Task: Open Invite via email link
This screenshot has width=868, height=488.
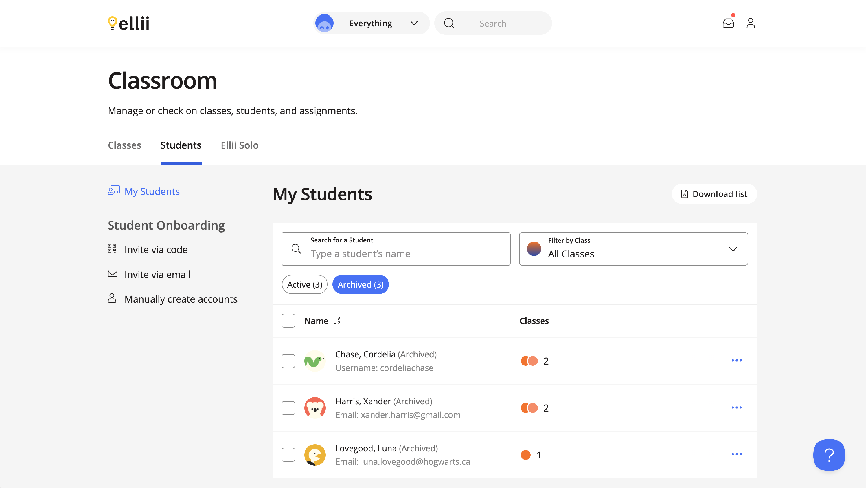Action: coord(157,275)
